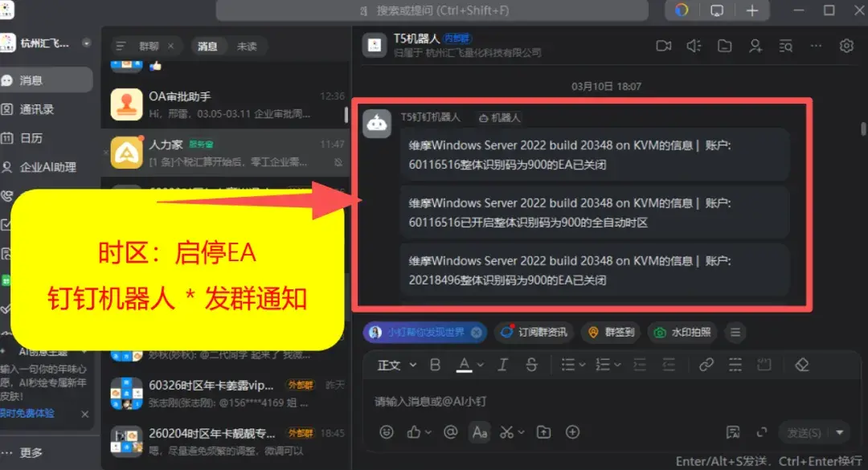
Task: Insert an emoji in message box
Action: point(387,431)
